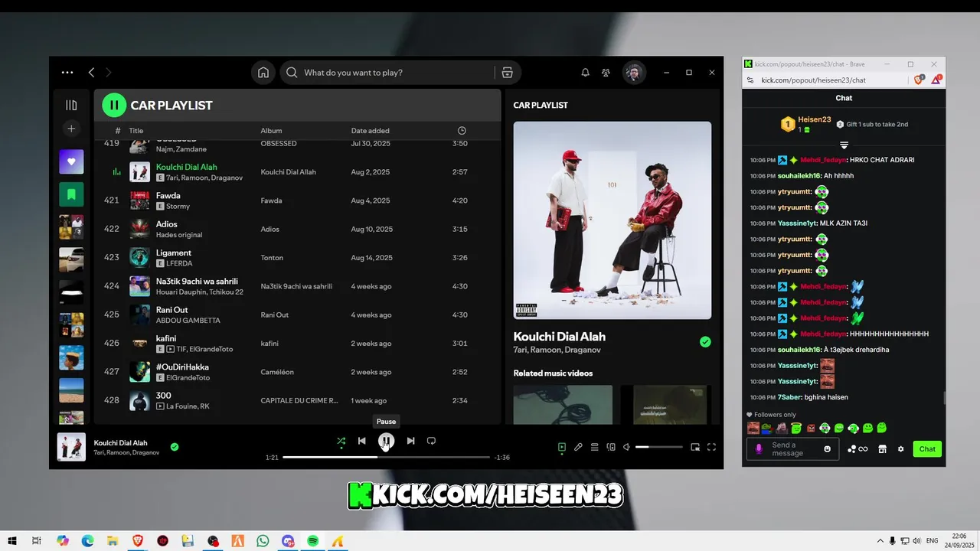This screenshot has height=551, width=980.
Task: Collapse Your Library sidebar
Action: pyautogui.click(x=71, y=105)
